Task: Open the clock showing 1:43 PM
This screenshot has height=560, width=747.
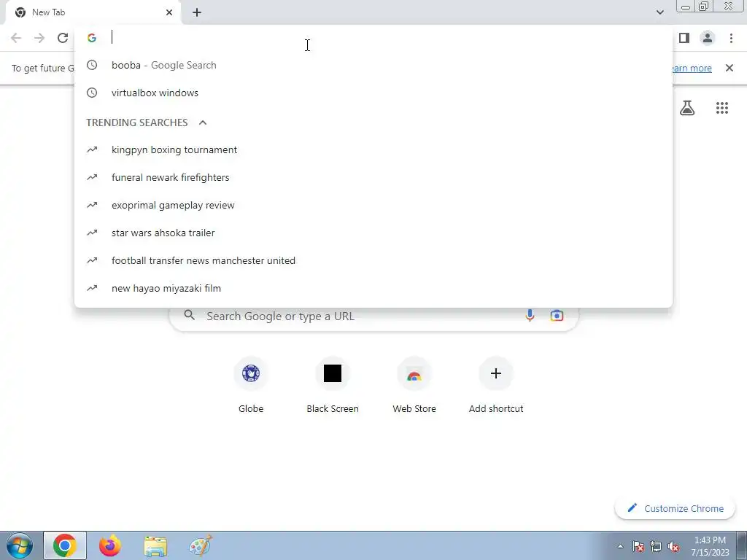Action: point(710,546)
